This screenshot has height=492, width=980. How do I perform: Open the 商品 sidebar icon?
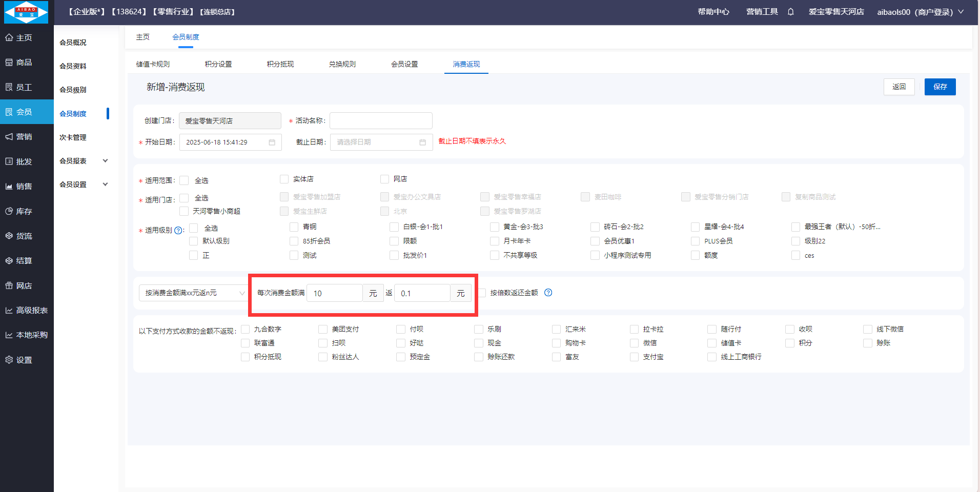click(x=9, y=62)
